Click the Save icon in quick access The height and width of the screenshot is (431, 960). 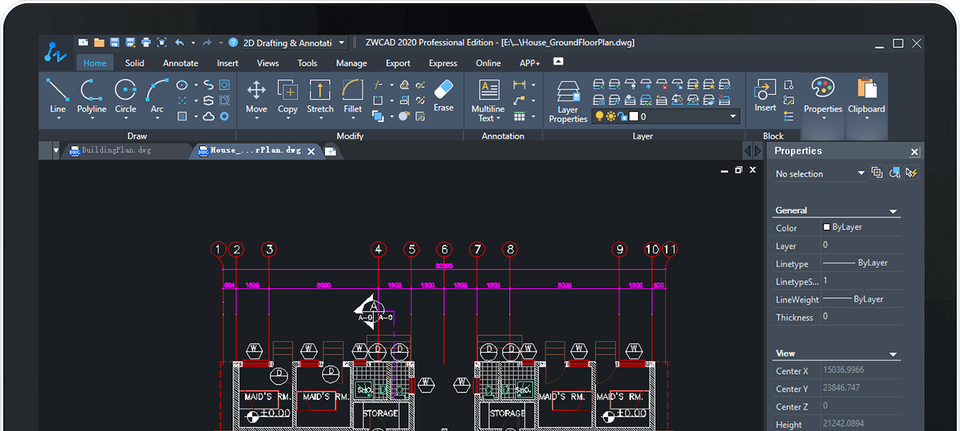pyautogui.click(x=114, y=42)
